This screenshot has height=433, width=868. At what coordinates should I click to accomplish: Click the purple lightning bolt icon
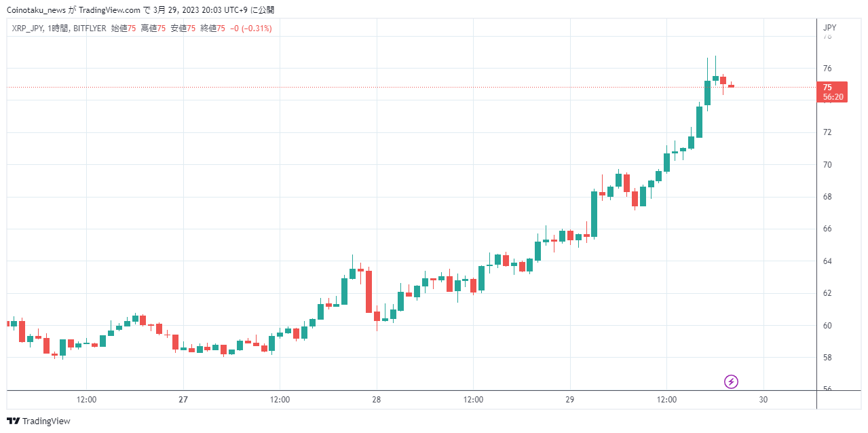[x=731, y=381]
